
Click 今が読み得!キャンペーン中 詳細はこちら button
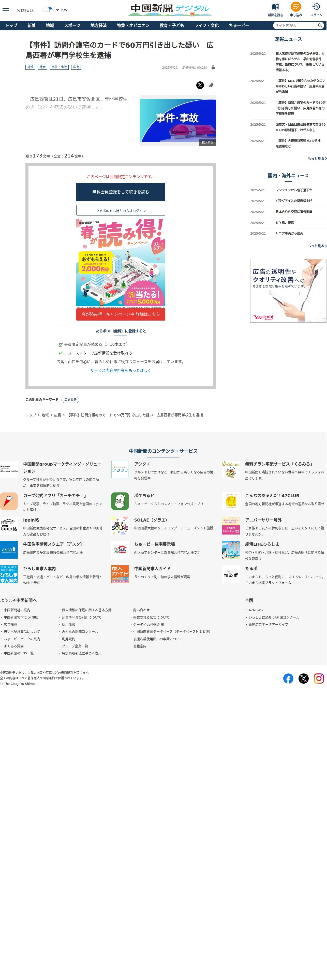[121, 315]
